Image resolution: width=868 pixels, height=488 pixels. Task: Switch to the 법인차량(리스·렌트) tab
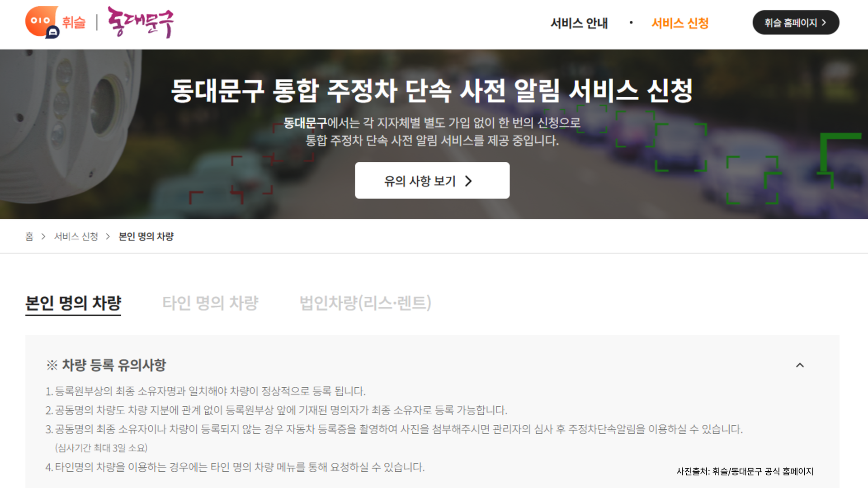(x=365, y=303)
